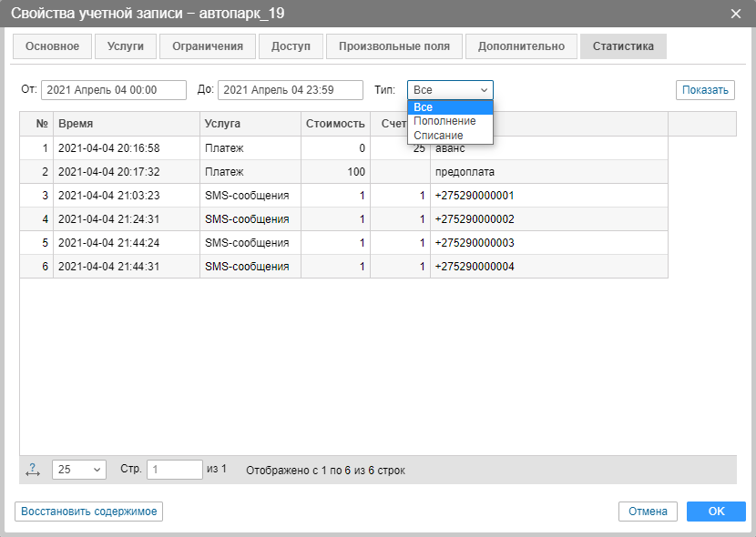The height and width of the screenshot is (537, 756).
Task: Open the Дополнительно tab
Action: pyautogui.click(x=521, y=46)
